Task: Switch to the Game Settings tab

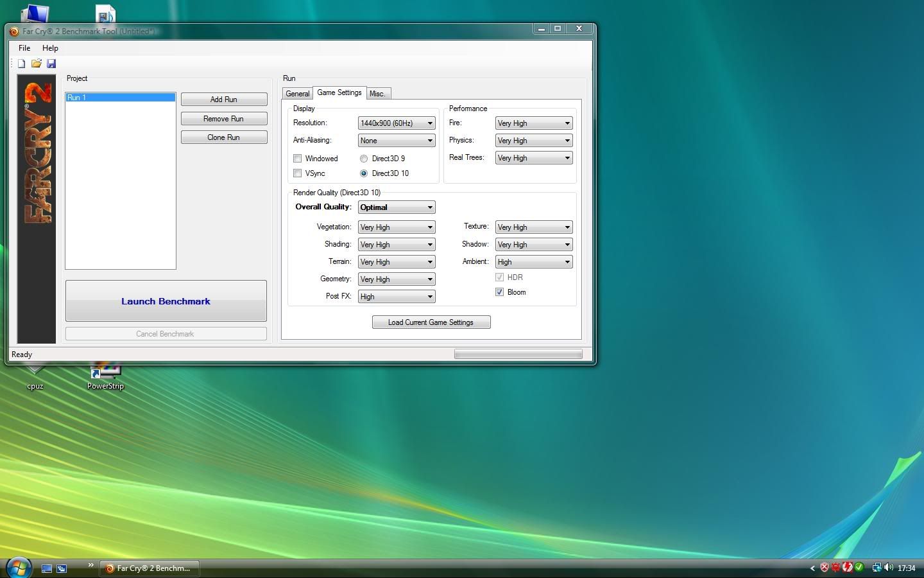Action: 339,92
